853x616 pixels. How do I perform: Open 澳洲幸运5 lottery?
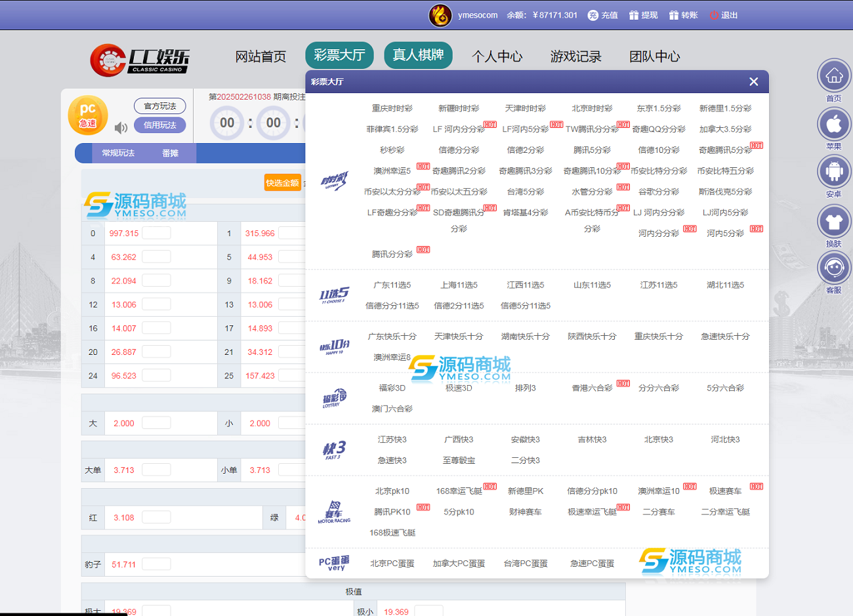pos(392,171)
